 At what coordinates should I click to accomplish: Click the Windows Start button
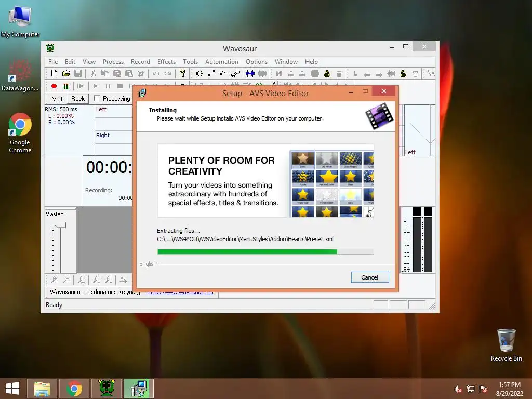coord(12,389)
